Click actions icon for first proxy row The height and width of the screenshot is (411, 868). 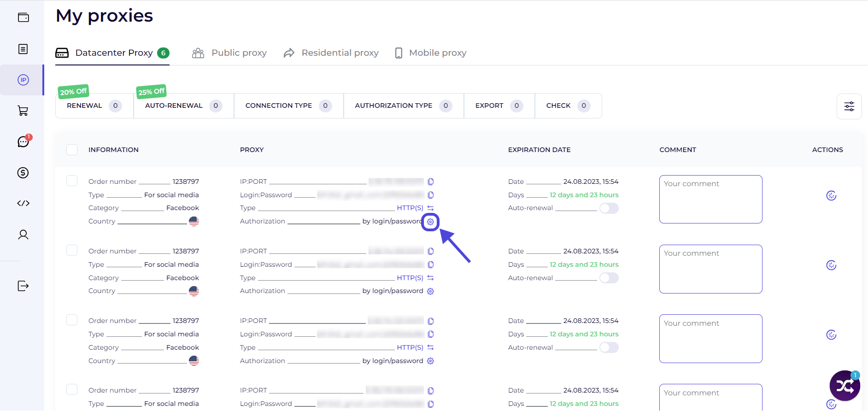coord(831,196)
